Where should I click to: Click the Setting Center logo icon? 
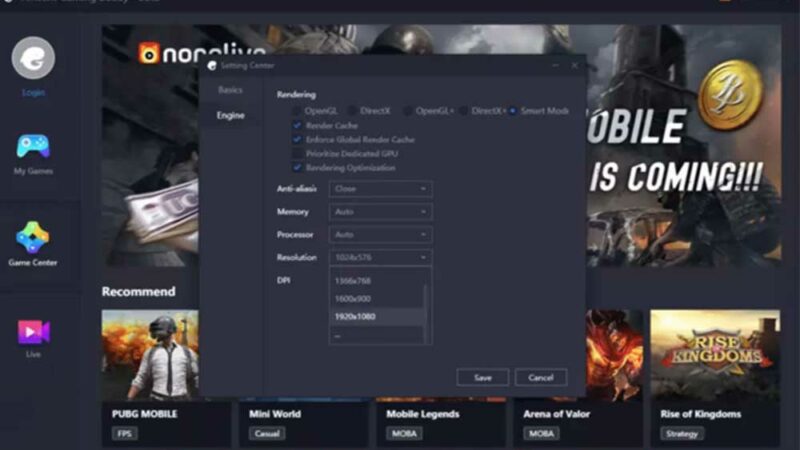212,66
